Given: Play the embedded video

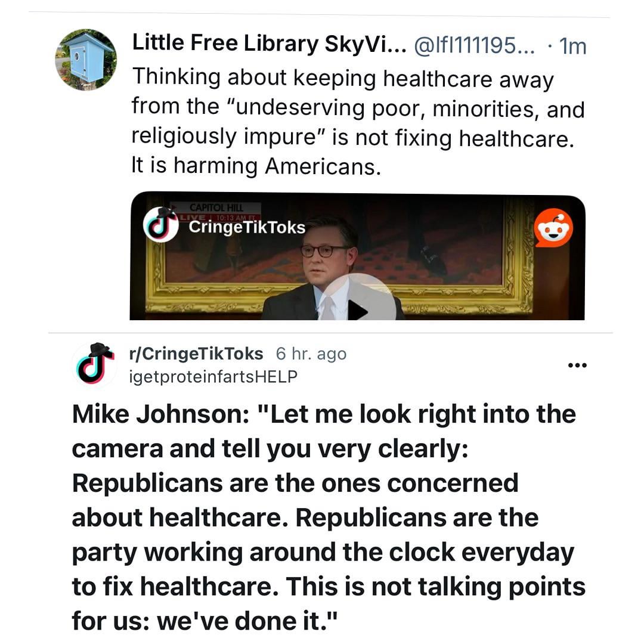Looking at the screenshot, I should pos(358,309).
